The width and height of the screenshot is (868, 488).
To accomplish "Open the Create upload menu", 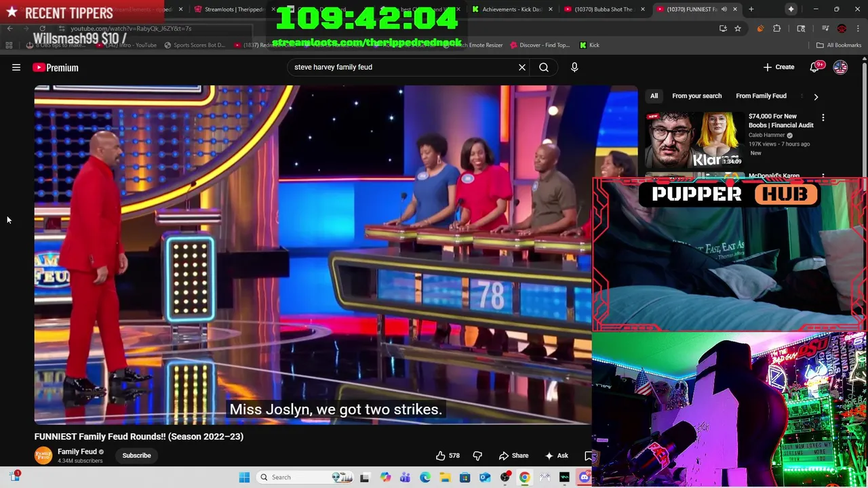I will pyautogui.click(x=778, y=67).
